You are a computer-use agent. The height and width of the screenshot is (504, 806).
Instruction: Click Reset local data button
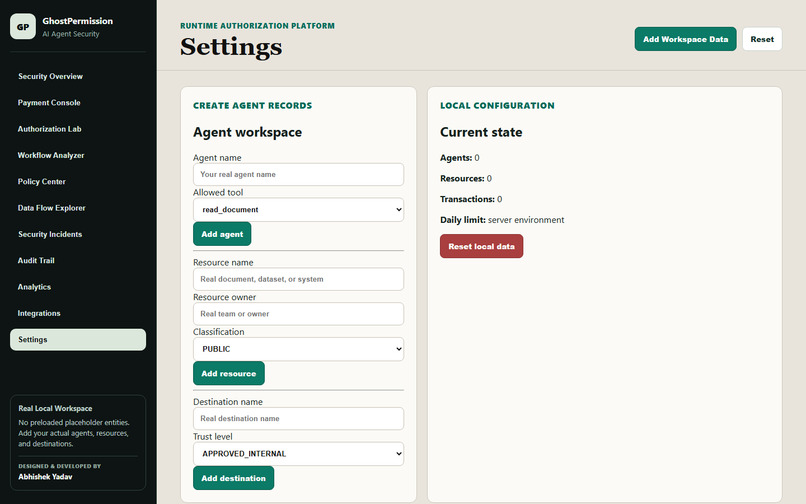click(x=481, y=246)
